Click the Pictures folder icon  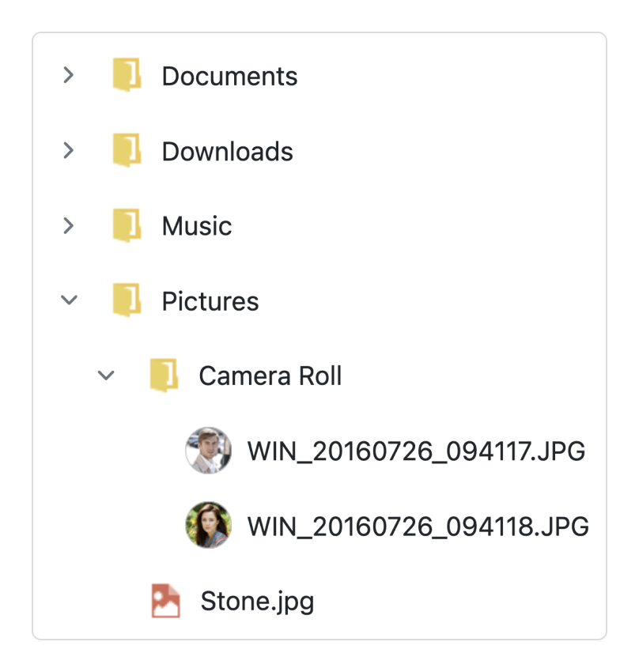pos(127,300)
